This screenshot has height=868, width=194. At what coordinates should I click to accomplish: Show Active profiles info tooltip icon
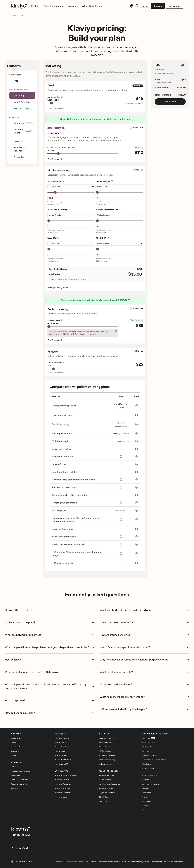pyautogui.click(x=62, y=97)
